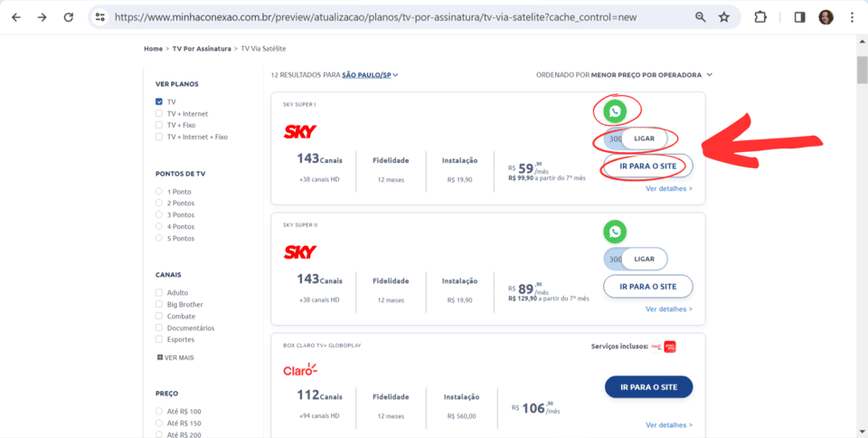Open WhatsApp icon for SKY Super II

pyautogui.click(x=615, y=232)
